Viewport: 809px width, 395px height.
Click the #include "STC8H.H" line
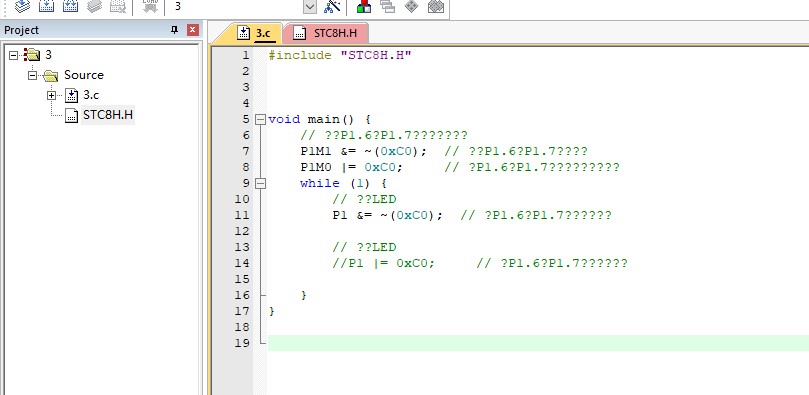click(x=339, y=55)
